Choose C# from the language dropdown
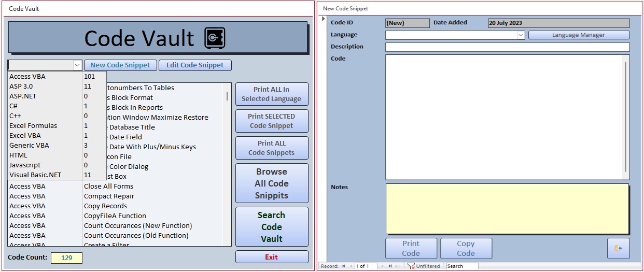The width and height of the screenshot is (644, 272). [57, 106]
